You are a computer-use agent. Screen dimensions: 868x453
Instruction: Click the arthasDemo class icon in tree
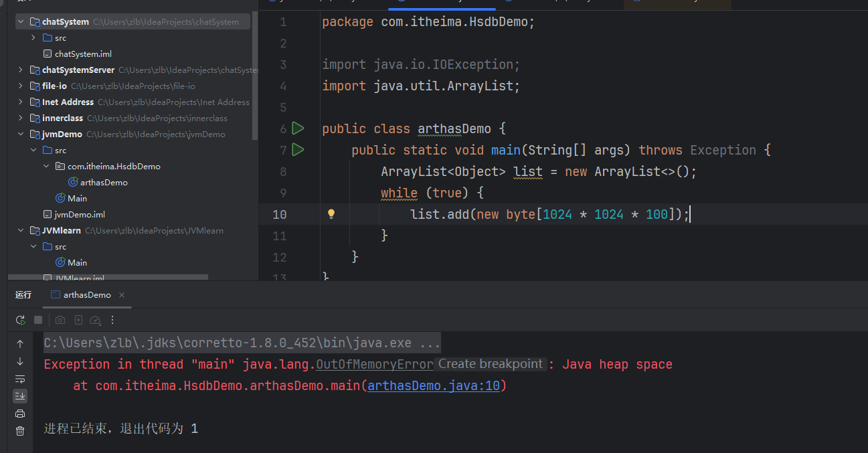(x=73, y=183)
